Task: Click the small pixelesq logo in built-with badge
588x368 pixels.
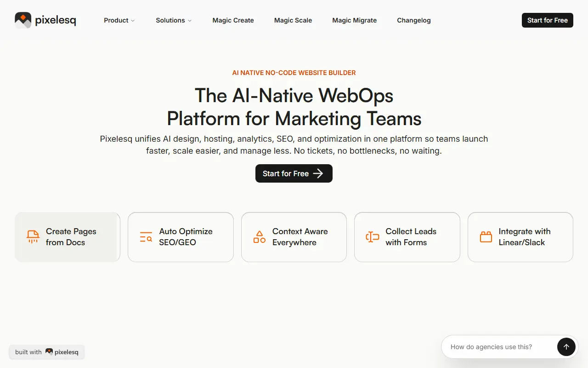Action: 49,352
